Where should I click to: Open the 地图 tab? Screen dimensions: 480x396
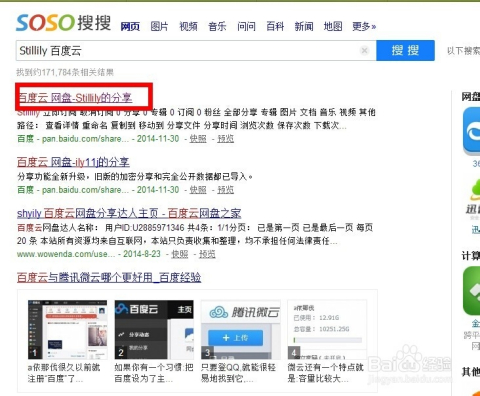(333, 26)
